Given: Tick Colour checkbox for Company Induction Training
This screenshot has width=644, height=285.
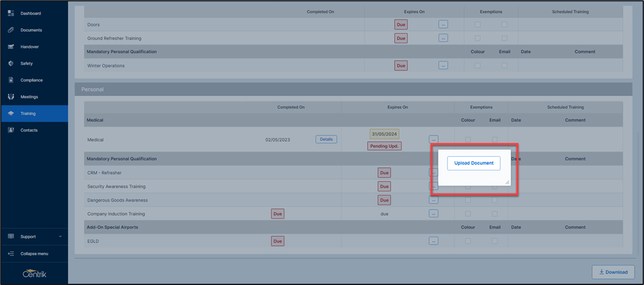Looking at the screenshot, I should coord(468,214).
